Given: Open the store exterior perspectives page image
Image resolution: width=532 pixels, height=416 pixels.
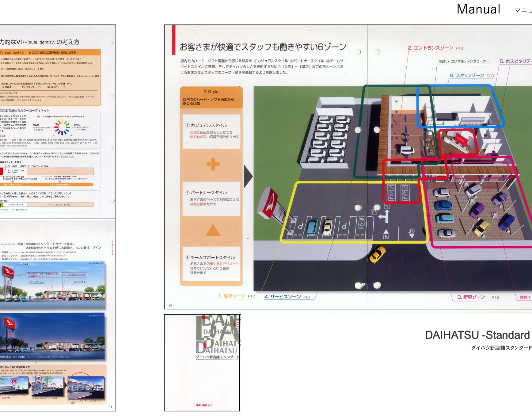Looking at the screenshot, I should pos(58,315).
